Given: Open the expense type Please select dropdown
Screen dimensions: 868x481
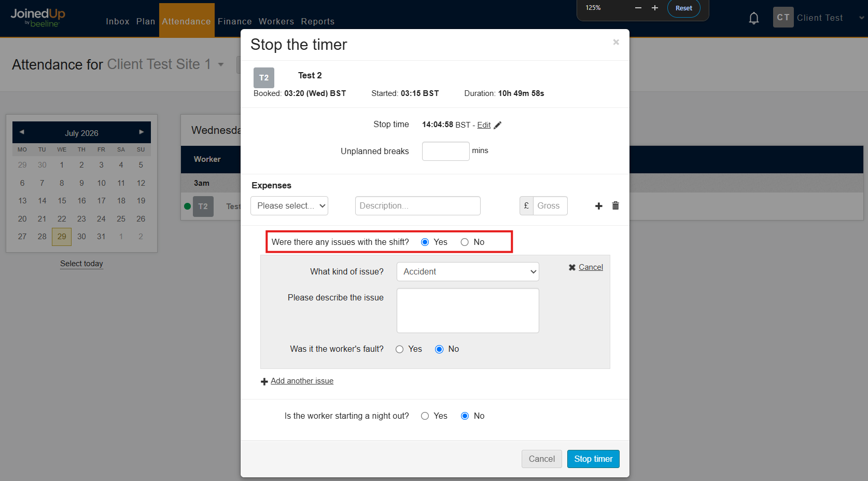Looking at the screenshot, I should (x=289, y=205).
